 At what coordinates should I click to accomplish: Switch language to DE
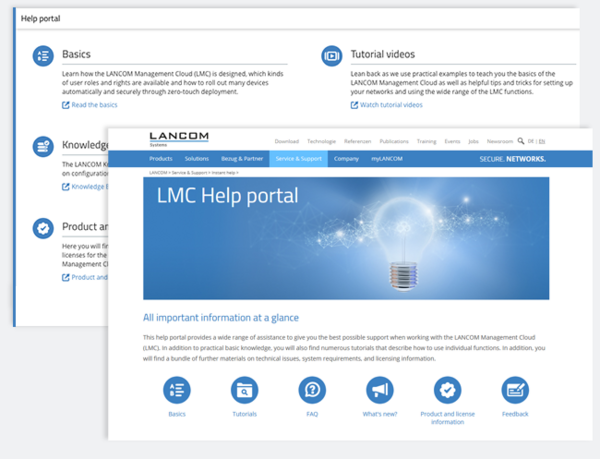click(531, 141)
